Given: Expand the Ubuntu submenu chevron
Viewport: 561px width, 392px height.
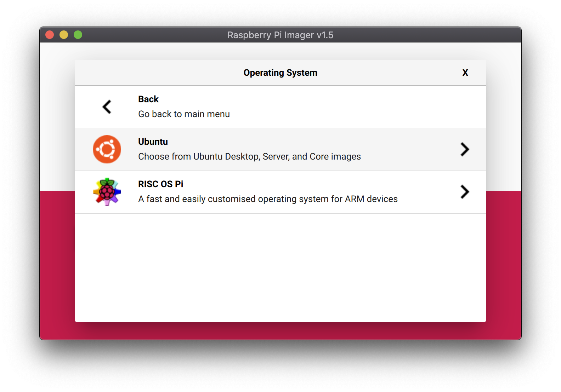Looking at the screenshot, I should point(465,149).
